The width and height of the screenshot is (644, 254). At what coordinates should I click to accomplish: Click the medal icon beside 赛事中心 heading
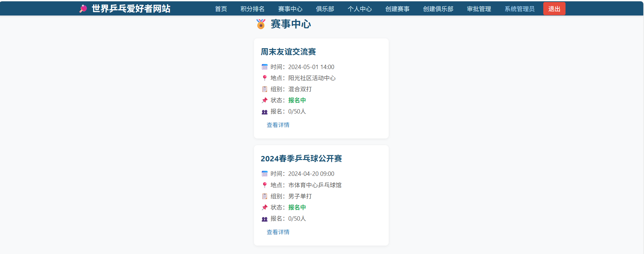(261, 24)
